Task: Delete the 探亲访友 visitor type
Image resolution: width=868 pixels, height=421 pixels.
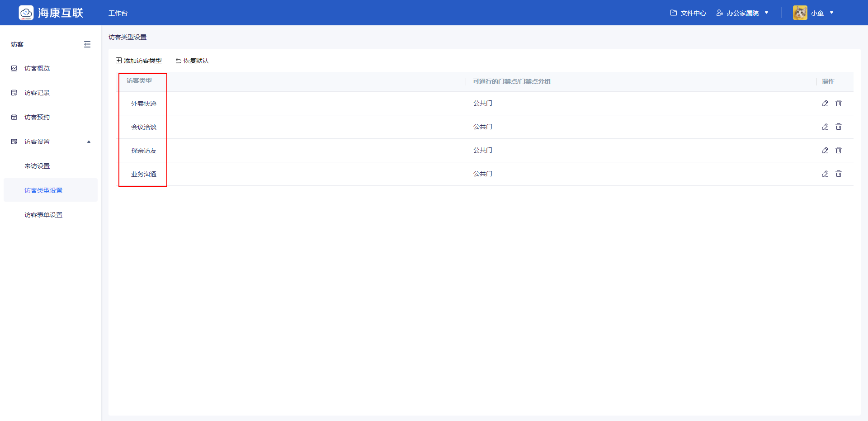Action: 839,150
